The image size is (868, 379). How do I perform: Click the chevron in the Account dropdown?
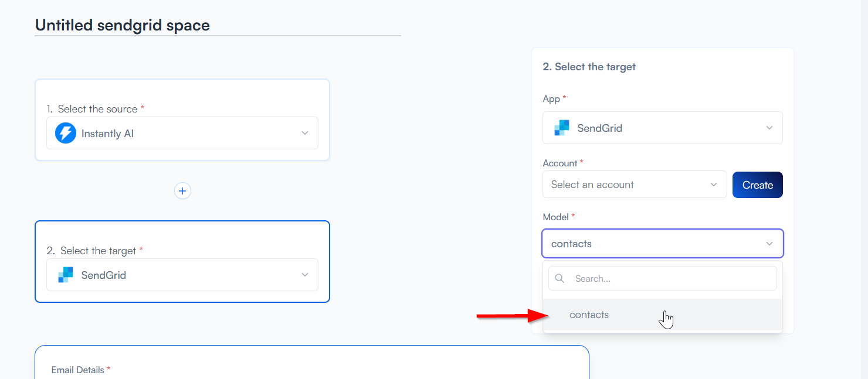[714, 185]
